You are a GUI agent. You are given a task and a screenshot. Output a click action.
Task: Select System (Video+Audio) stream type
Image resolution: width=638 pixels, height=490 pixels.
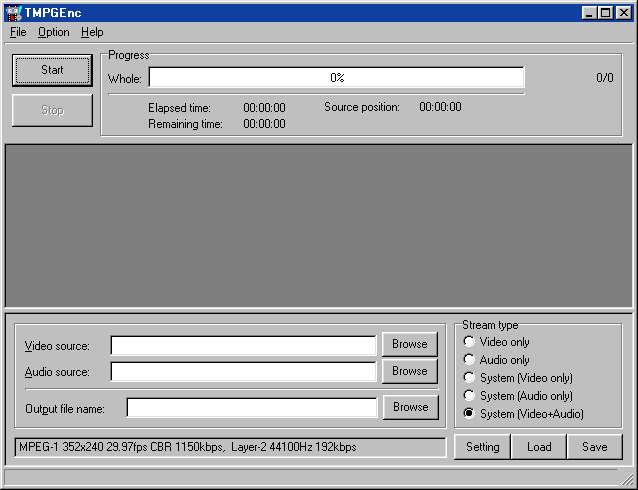pos(469,414)
